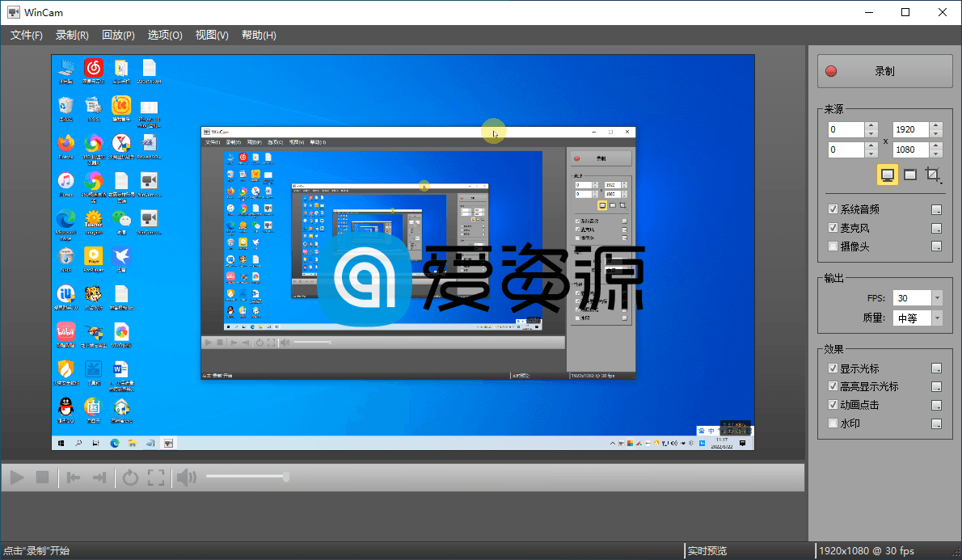The width and height of the screenshot is (962, 560).
Task: Toggle the 高亮显示光标 checkbox
Action: [833, 385]
